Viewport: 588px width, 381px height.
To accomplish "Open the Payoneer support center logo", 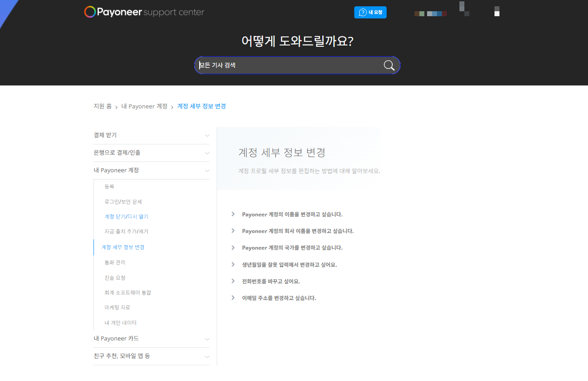I will [x=144, y=12].
